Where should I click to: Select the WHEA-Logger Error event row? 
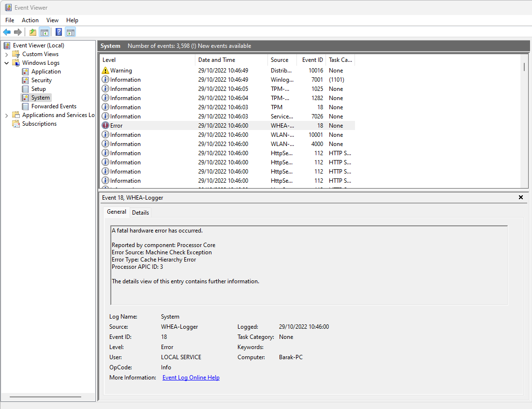click(228, 126)
